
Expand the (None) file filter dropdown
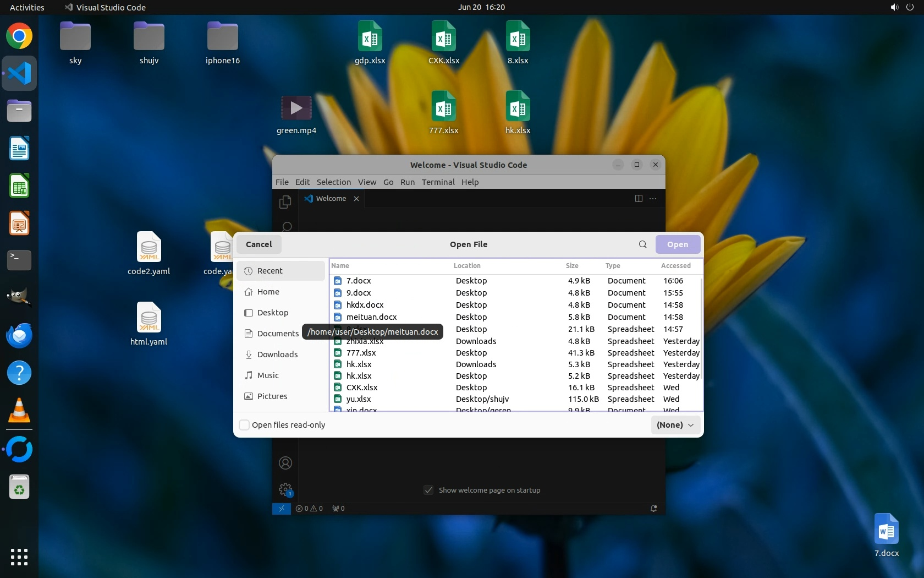[675, 425]
